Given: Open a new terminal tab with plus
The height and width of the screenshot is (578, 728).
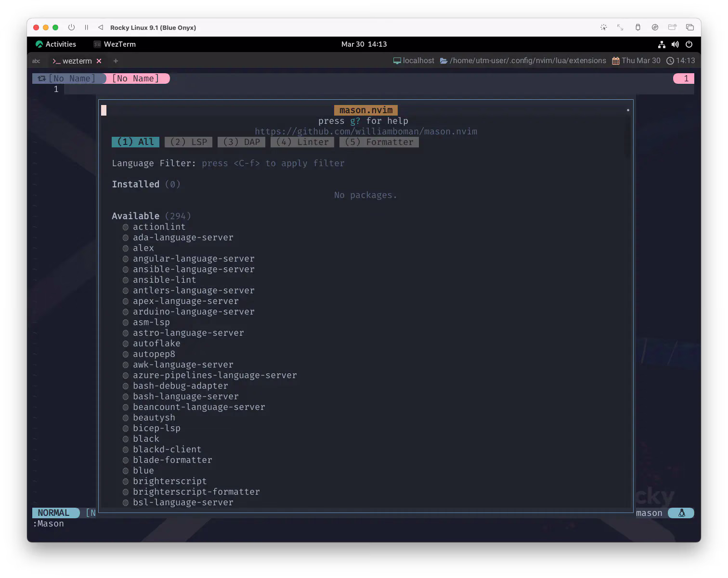Looking at the screenshot, I should (116, 61).
